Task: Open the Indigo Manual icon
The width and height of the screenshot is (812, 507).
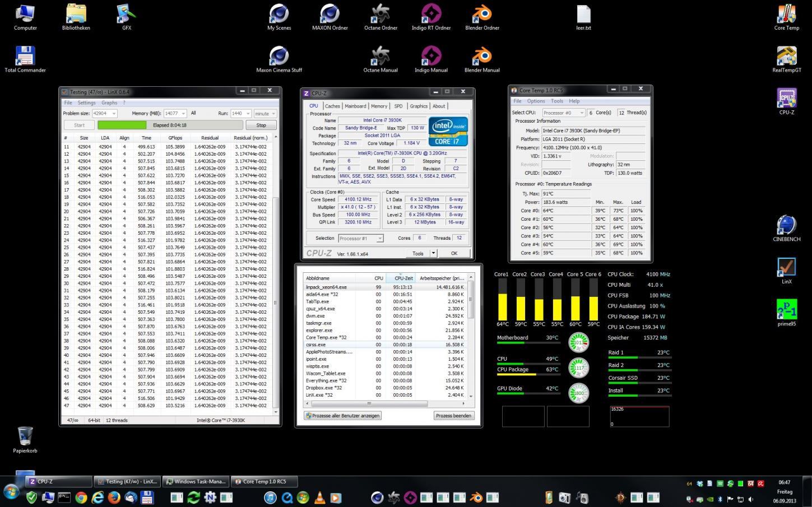Action: coord(431,59)
